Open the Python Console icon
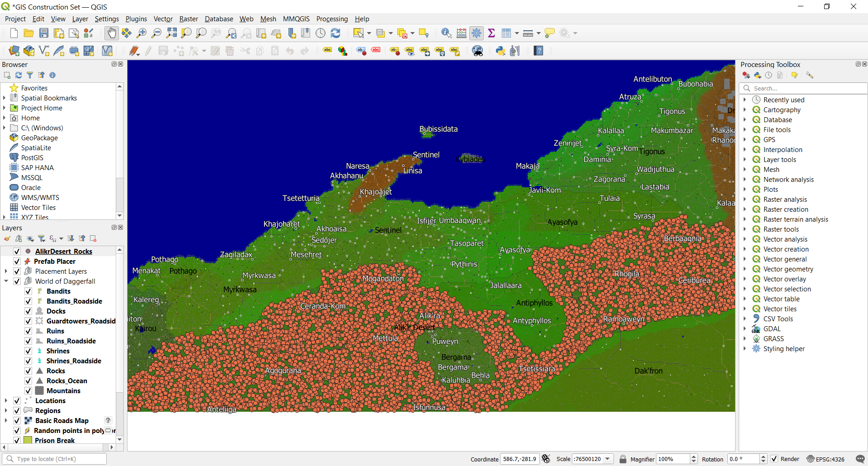Screen dimensions: 868x466 tap(500, 51)
